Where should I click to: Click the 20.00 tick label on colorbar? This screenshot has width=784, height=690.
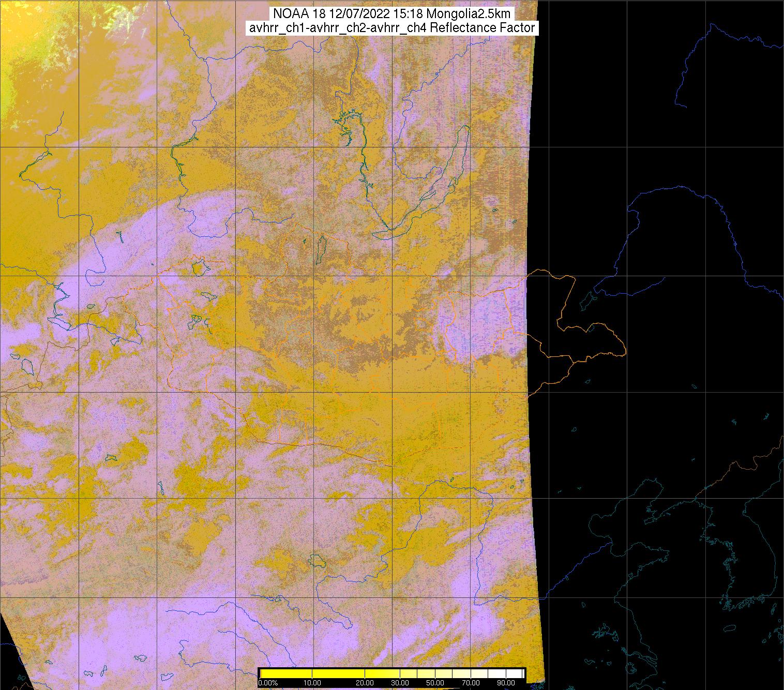[x=365, y=683]
